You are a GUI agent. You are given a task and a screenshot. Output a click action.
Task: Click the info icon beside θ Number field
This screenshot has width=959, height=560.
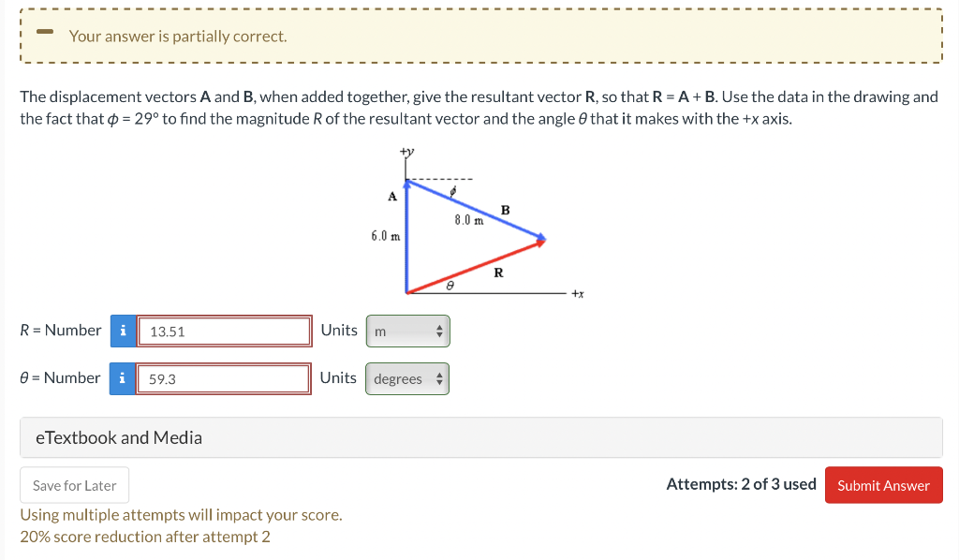click(x=123, y=378)
